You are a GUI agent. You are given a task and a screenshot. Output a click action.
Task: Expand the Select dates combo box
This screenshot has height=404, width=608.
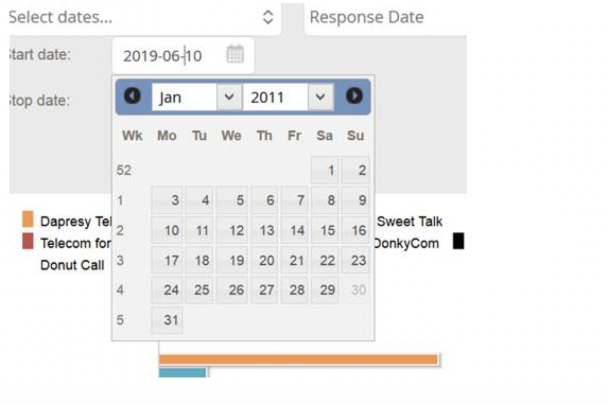point(145,17)
